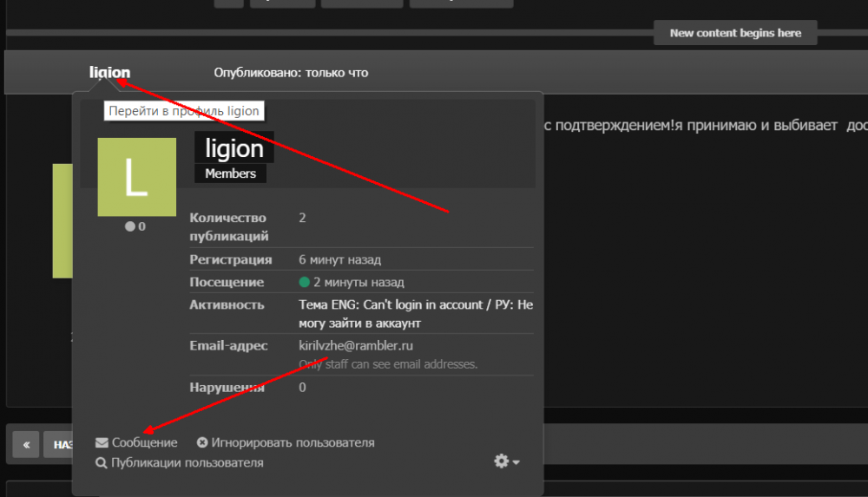Click the kirilvzhe@rambler.ru email address
Viewport: 868px width, 497px height.
(x=357, y=345)
